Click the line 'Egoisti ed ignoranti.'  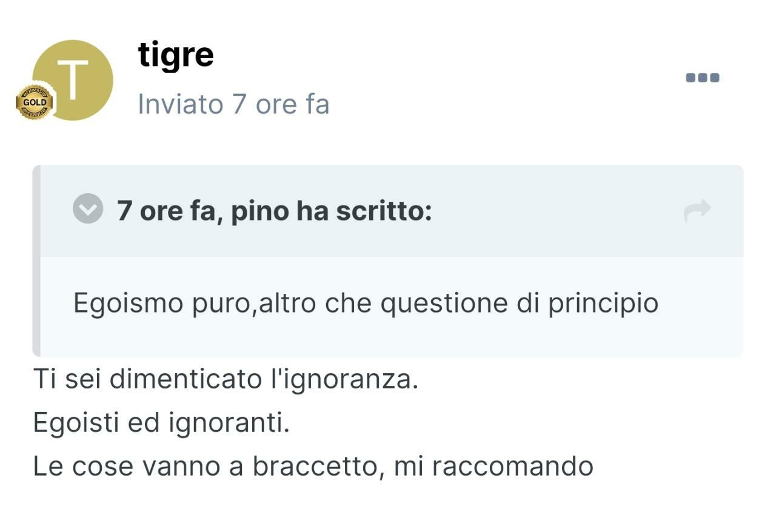point(161,423)
